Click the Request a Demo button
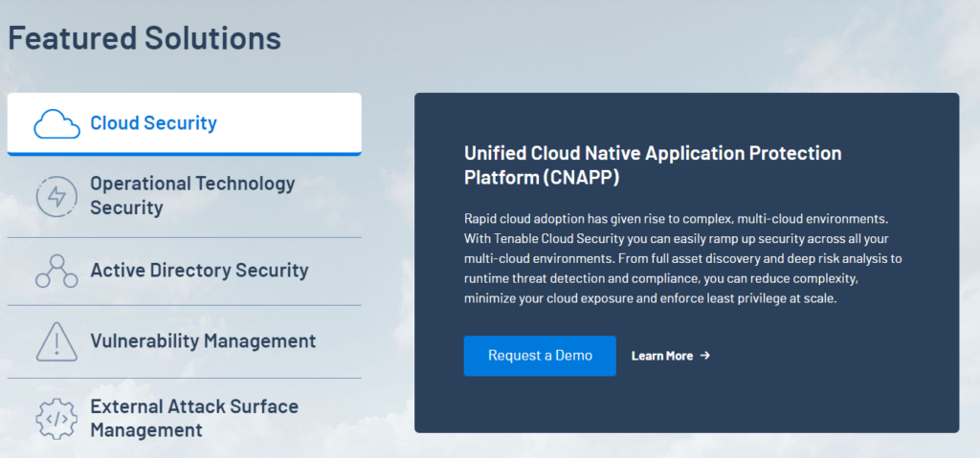This screenshot has height=458, width=980. [540, 356]
